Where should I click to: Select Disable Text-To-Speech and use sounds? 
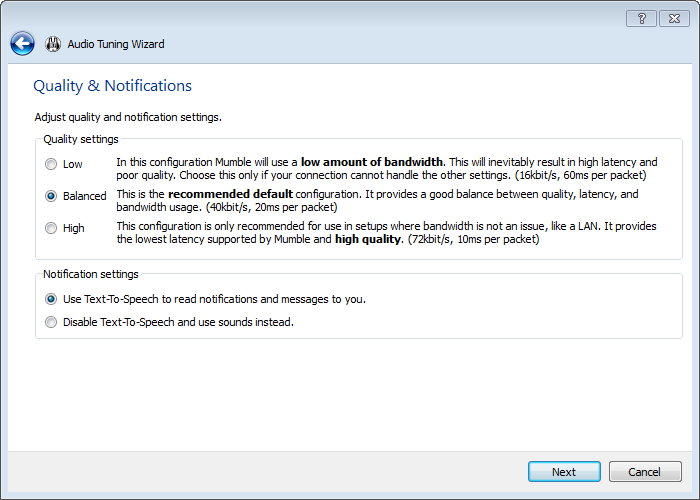(51, 322)
